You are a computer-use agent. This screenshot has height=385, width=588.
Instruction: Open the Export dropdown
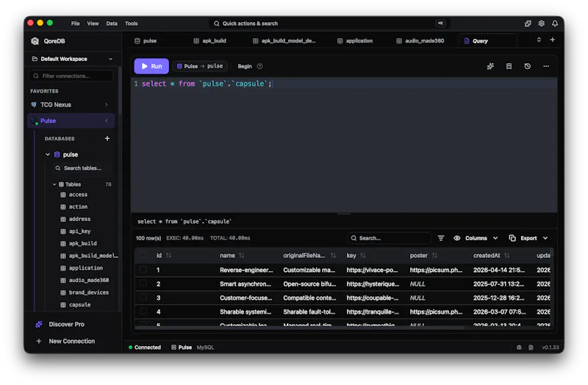click(x=528, y=239)
